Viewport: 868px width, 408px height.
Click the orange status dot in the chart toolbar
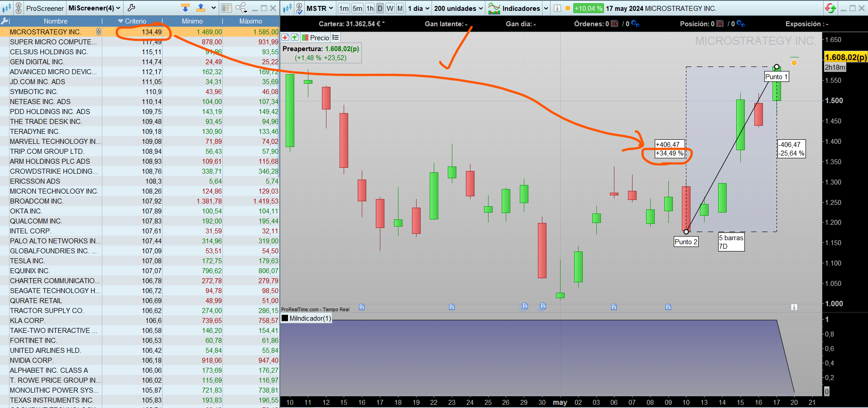click(568, 8)
